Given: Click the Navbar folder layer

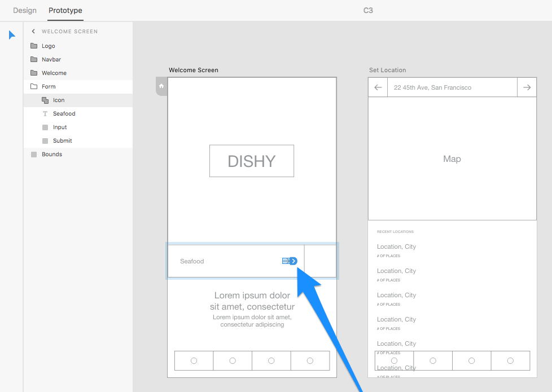Looking at the screenshot, I should [x=51, y=59].
